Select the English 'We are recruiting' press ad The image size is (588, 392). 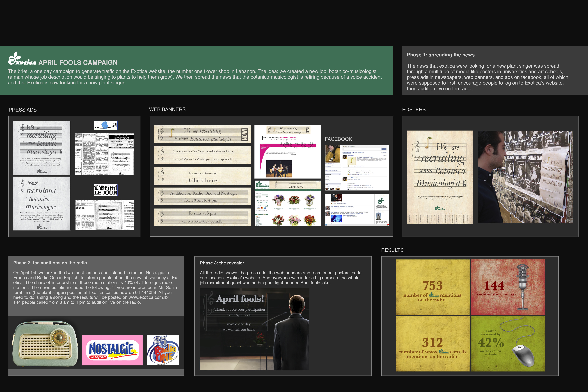tap(41, 148)
